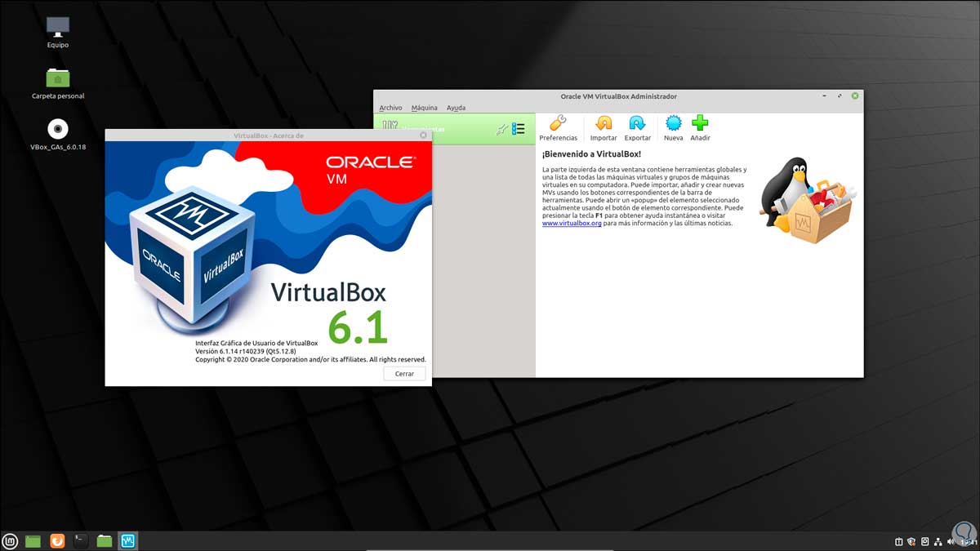Follow the www.virtualbox.org link

(572, 223)
